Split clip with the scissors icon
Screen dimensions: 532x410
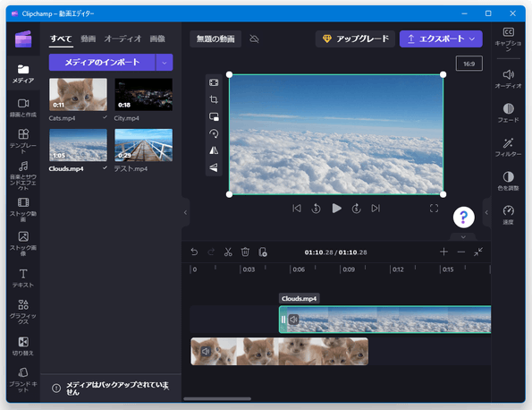tap(228, 252)
